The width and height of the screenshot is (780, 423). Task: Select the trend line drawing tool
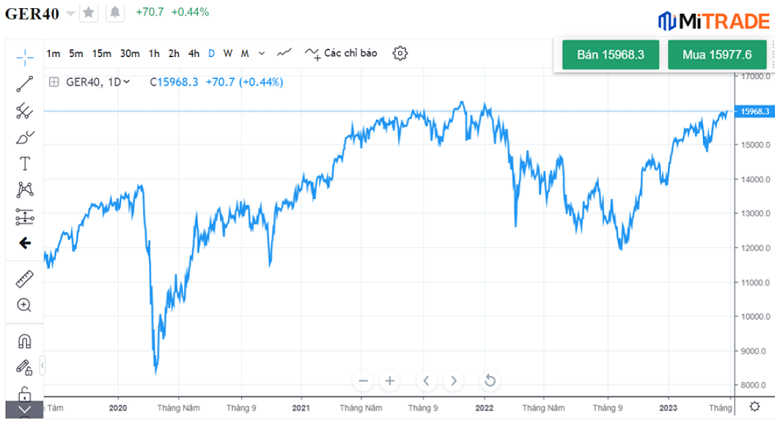pyautogui.click(x=25, y=83)
